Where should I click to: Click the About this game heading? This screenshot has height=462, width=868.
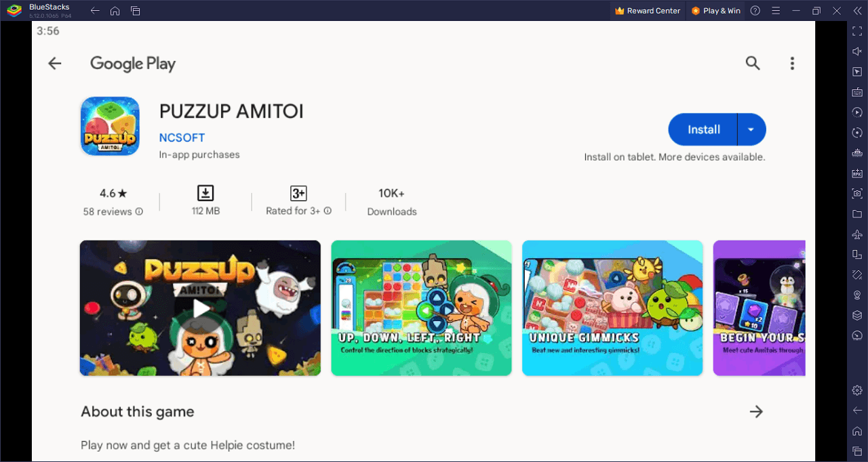click(x=138, y=412)
